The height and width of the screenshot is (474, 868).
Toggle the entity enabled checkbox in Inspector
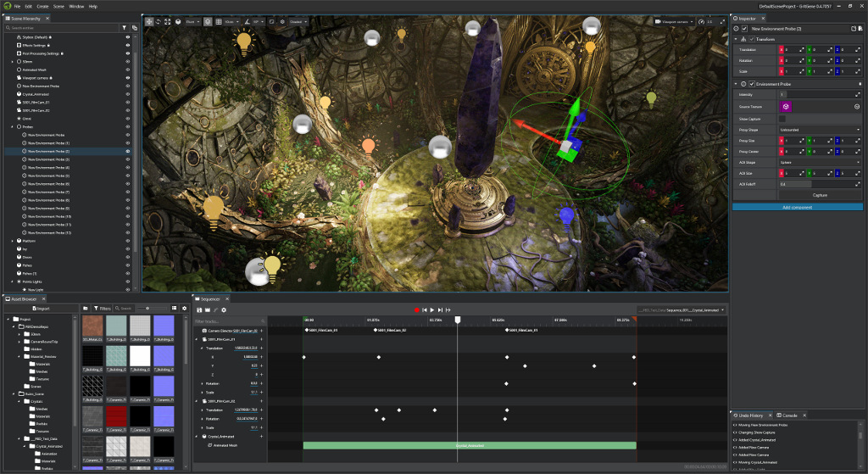click(744, 28)
